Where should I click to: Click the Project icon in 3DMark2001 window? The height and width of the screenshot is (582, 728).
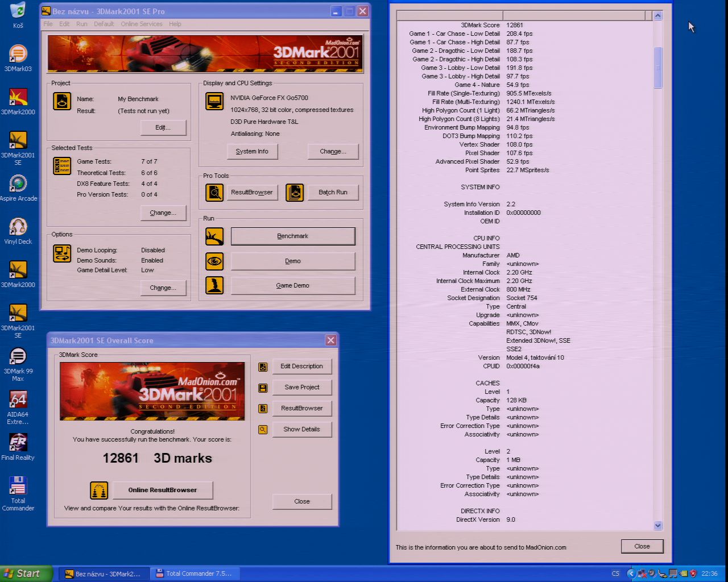[62, 101]
